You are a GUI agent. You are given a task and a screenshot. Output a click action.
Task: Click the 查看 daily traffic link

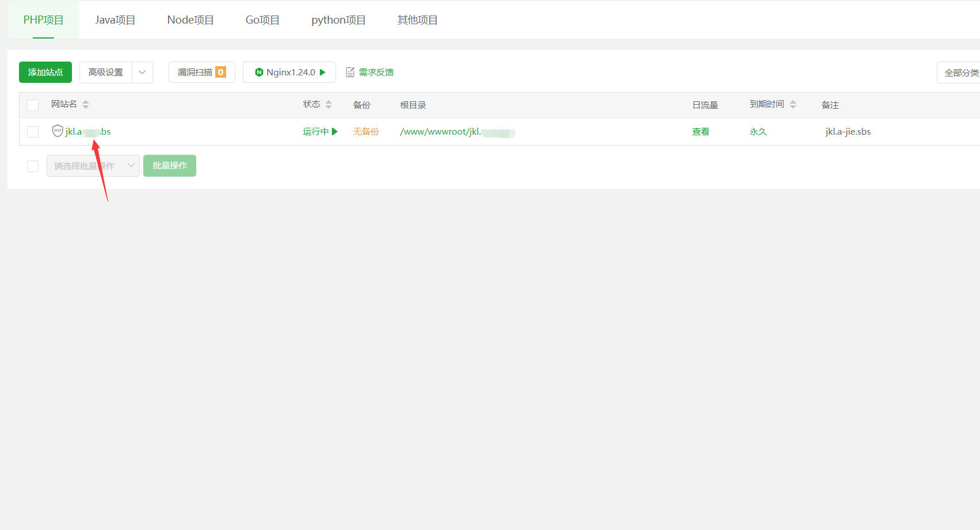[700, 132]
